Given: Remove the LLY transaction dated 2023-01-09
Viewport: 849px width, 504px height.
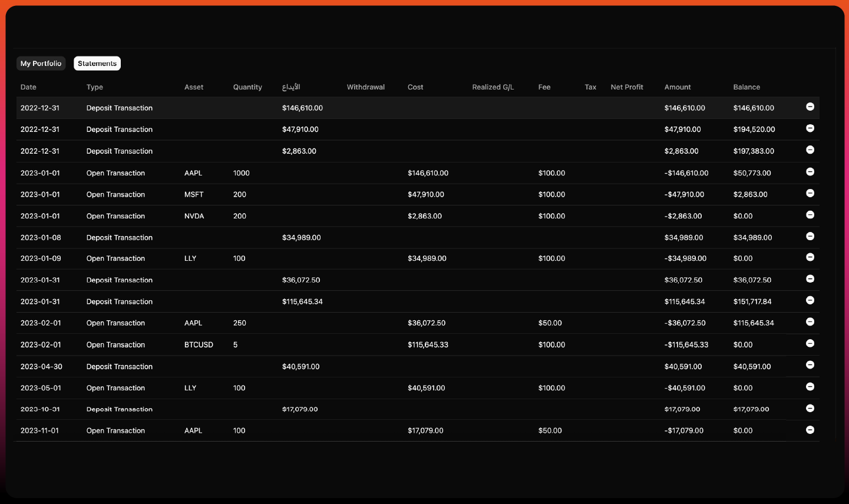Looking at the screenshot, I should (x=810, y=257).
